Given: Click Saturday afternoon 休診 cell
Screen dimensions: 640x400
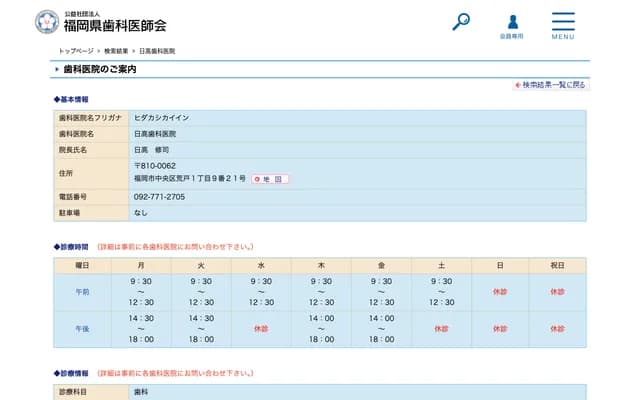Looking at the screenshot, I should coord(441,329).
